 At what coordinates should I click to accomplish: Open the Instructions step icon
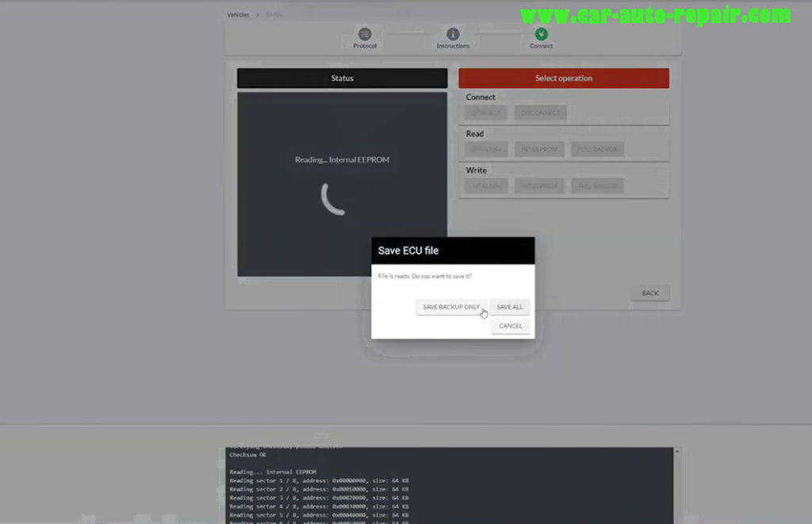pos(452,35)
